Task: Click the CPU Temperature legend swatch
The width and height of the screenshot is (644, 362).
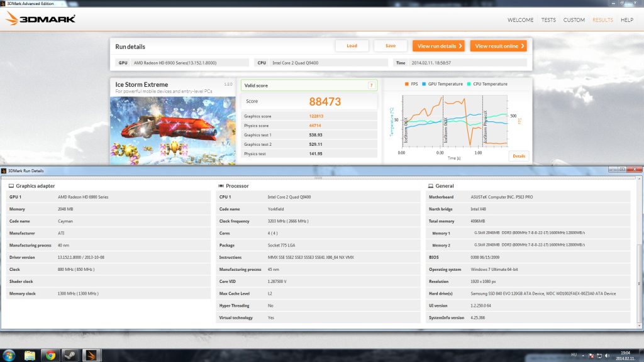Action: point(469,84)
